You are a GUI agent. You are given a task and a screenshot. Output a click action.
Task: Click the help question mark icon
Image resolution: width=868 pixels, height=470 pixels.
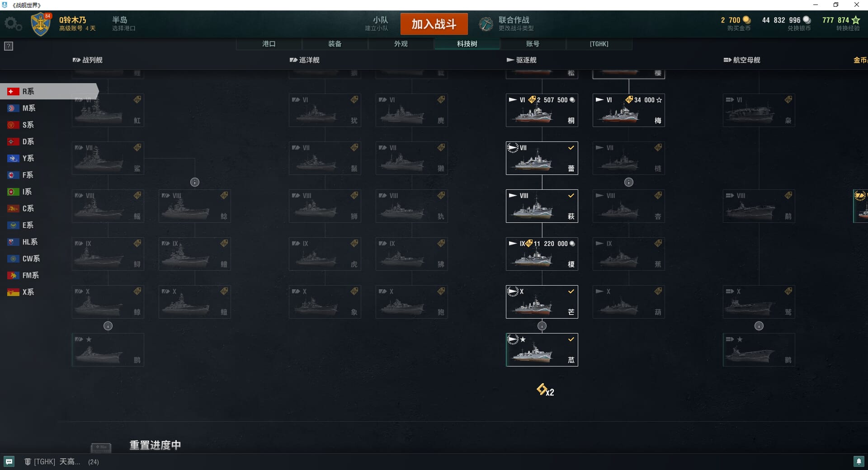tap(9, 46)
